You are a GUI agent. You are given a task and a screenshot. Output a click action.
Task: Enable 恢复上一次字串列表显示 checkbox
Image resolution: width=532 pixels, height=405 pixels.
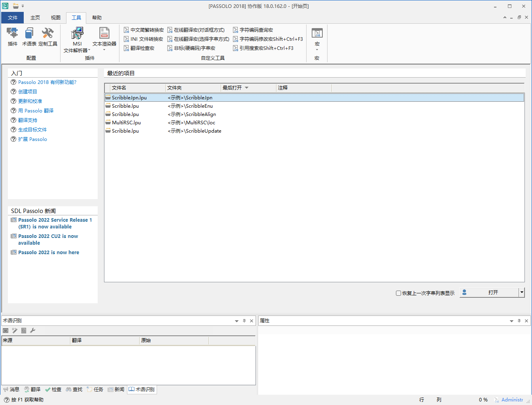(x=399, y=293)
